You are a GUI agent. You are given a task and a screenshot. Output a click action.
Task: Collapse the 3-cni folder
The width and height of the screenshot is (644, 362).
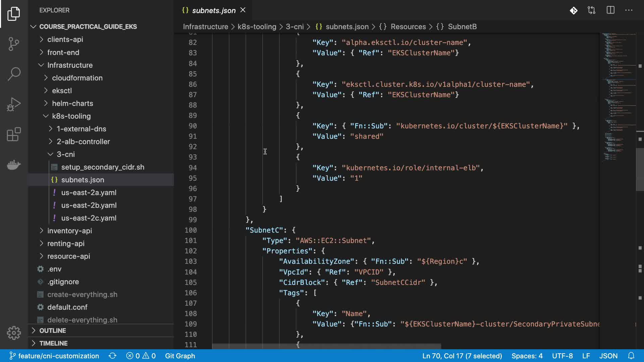pyautogui.click(x=66, y=154)
